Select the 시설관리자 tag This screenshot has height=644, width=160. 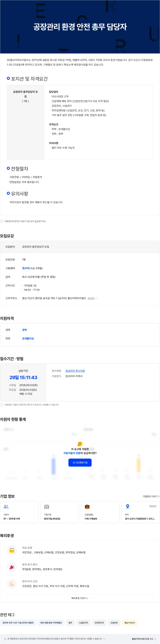[83, 623]
